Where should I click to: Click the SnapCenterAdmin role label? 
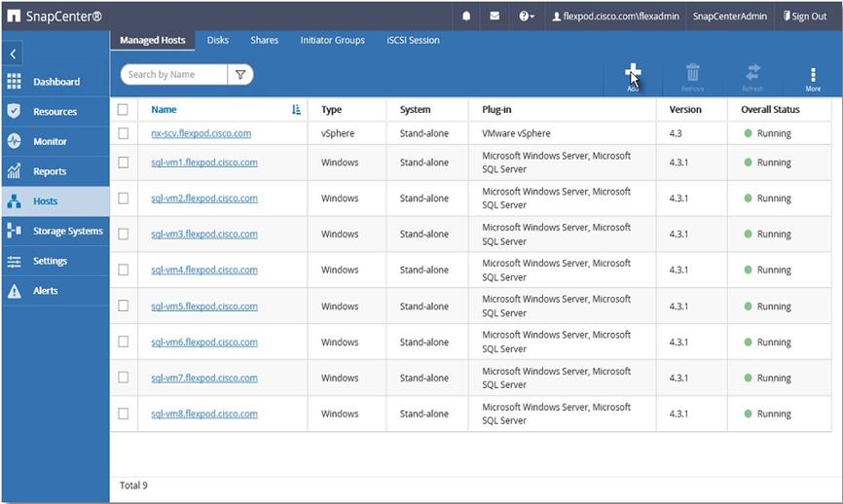coord(729,17)
